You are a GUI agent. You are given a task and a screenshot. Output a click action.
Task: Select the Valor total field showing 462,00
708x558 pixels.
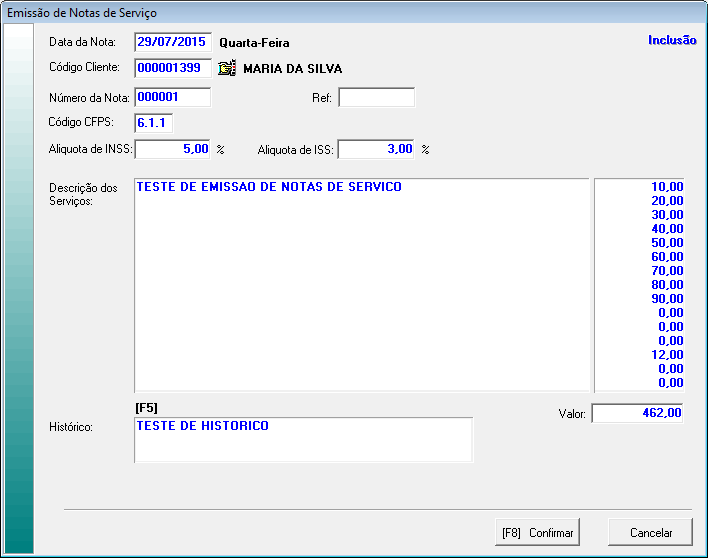coord(637,413)
